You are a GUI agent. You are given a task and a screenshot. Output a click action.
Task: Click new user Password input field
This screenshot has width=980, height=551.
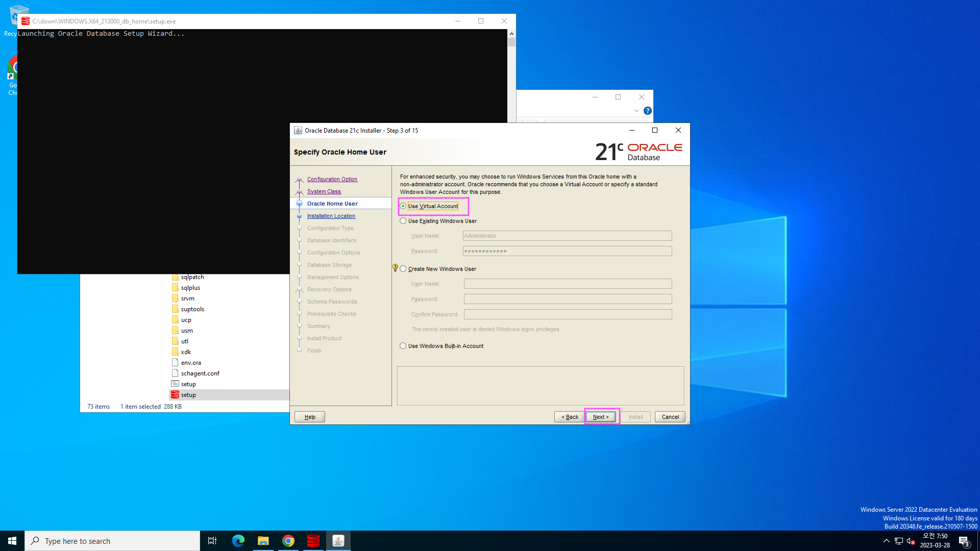[568, 299]
